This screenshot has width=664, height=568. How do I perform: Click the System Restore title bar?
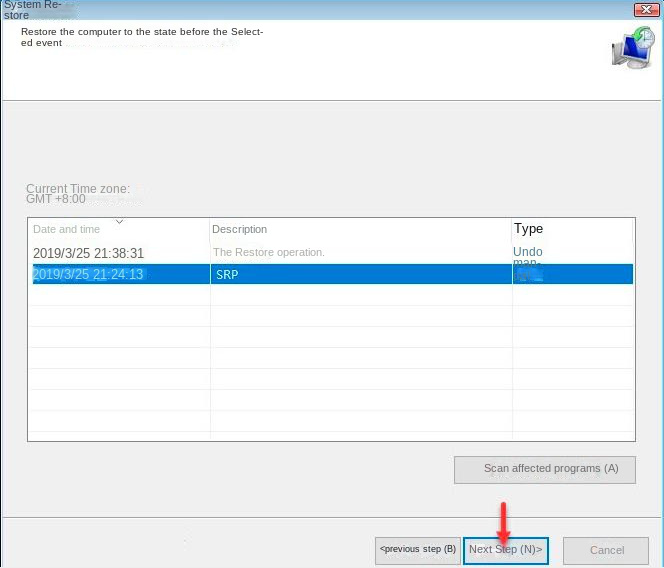pyautogui.click(x=300, y=8)
